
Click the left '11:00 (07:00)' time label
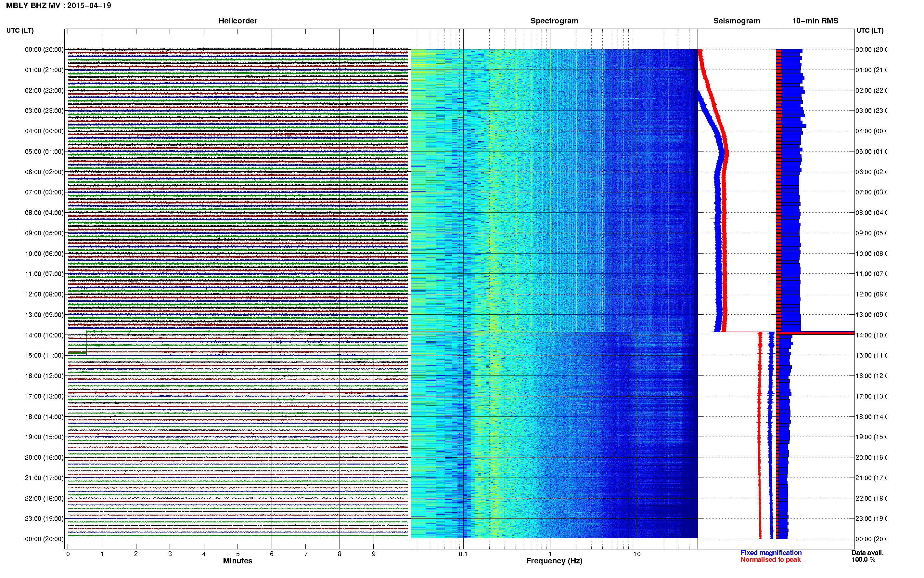[x=44, y=274]
